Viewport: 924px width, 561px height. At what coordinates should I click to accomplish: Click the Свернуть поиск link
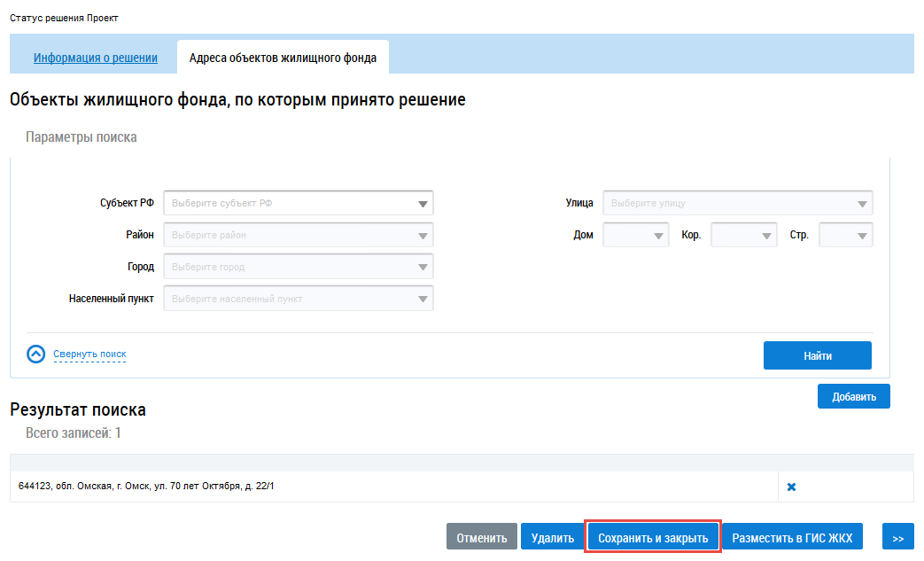[89, 355]
